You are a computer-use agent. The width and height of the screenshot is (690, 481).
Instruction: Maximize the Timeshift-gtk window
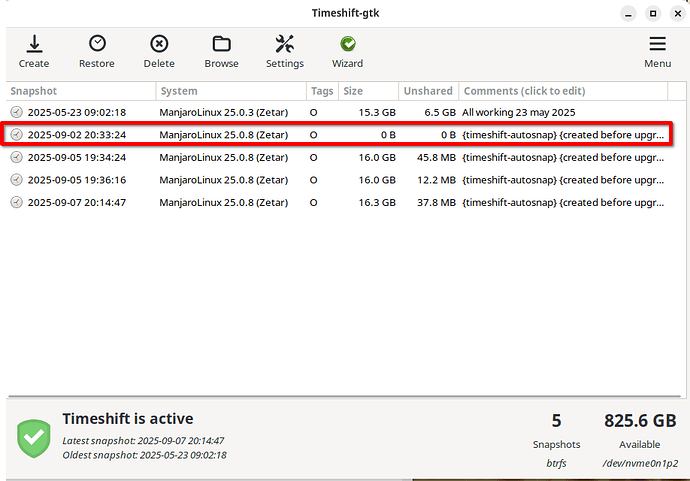tap(652, 13)
